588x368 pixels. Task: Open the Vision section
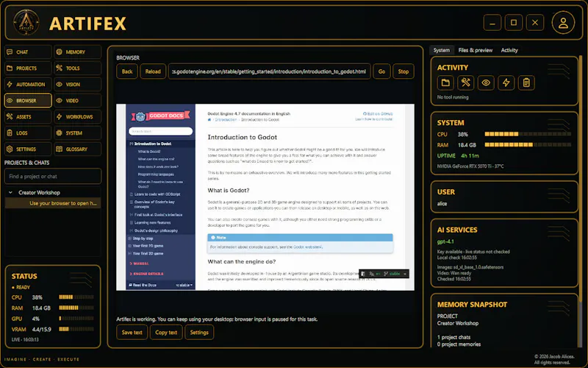[x=78, y=85]
